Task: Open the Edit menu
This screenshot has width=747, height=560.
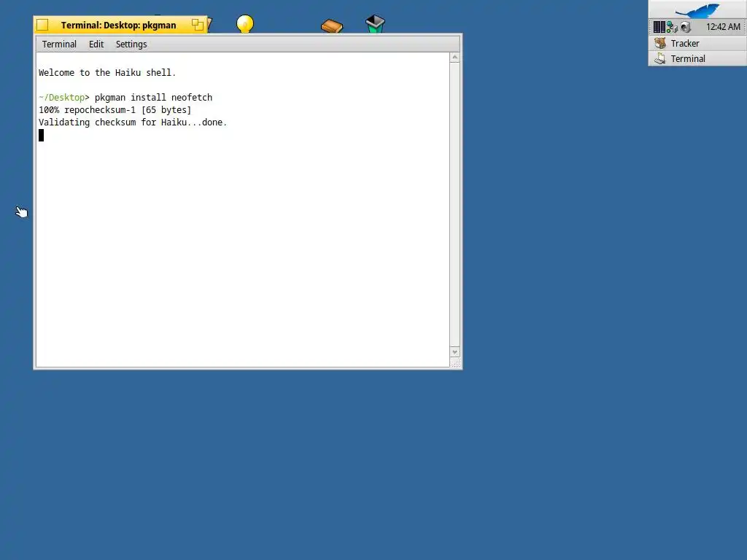Action: pyautogui.click(x=96, y=44)
